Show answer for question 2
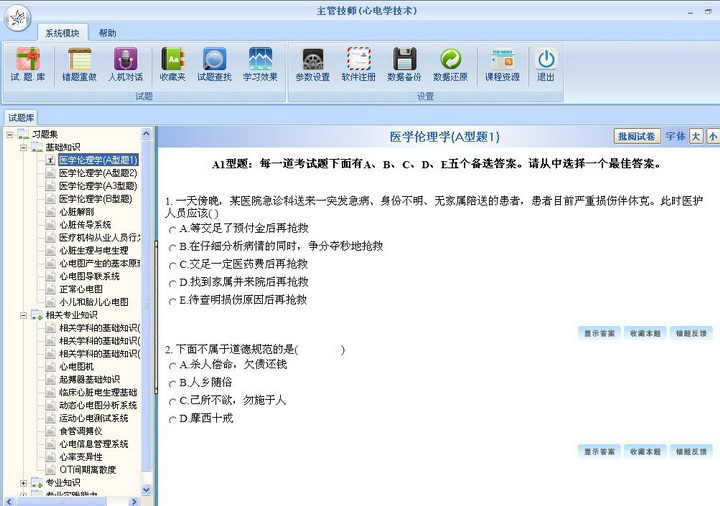 599,452
